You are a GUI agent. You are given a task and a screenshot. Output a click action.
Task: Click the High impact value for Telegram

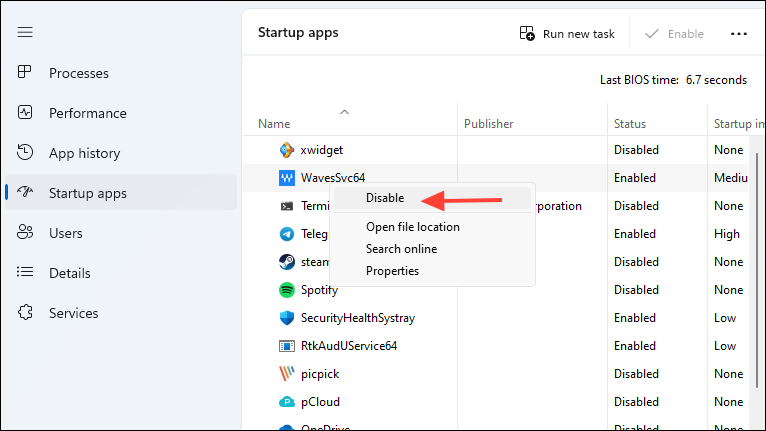tap(726, 234)
